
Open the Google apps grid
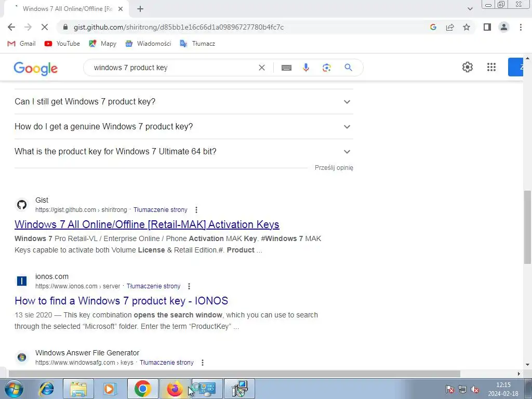click(491, 67)
